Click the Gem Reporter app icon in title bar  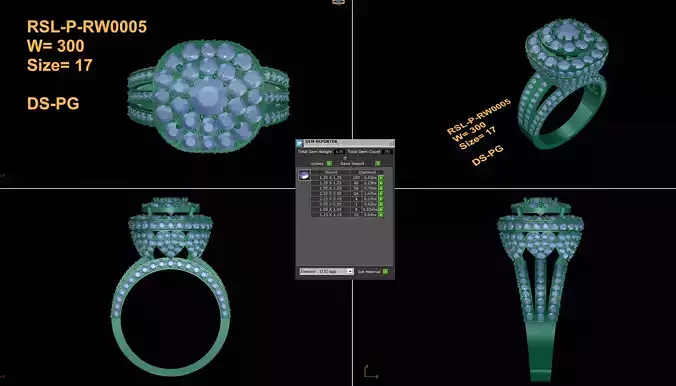[x=300, y=143]
